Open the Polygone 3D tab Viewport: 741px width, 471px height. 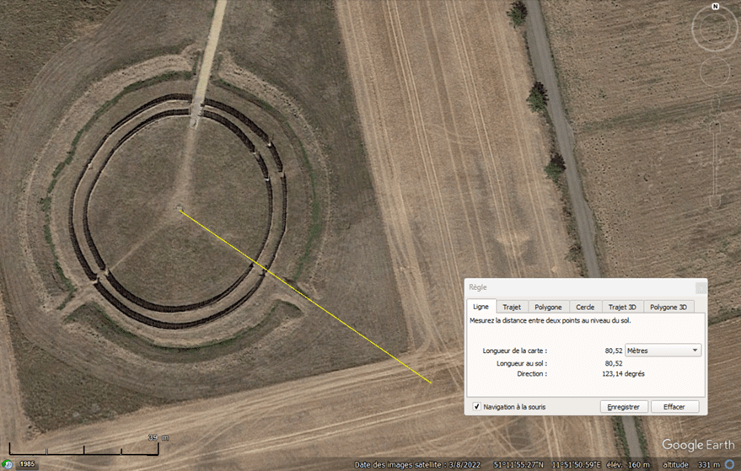[669, 307]
